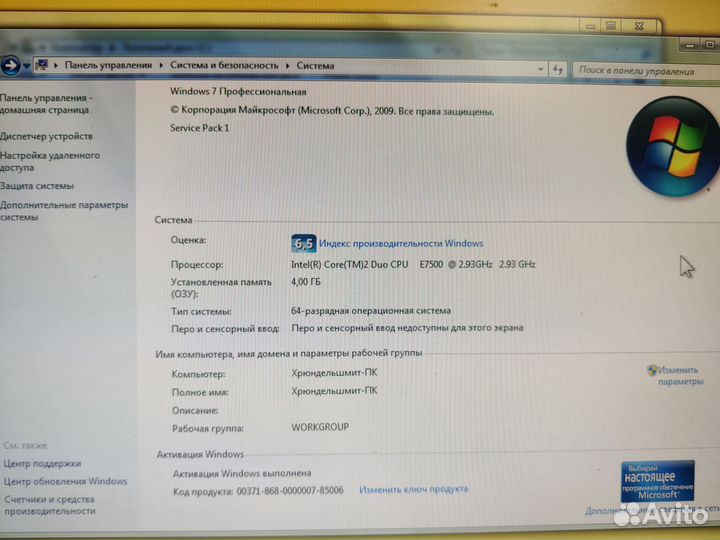
Task: Click 'Windows 7 Профессиональная' edition text
Action: pos(238,91)
